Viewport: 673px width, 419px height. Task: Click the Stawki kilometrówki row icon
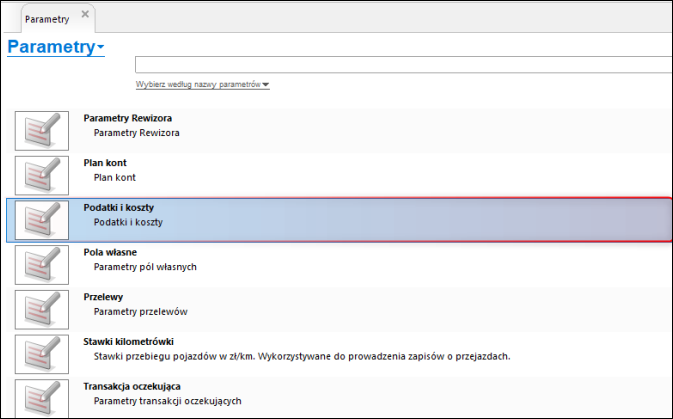click(x=42, y=355)
